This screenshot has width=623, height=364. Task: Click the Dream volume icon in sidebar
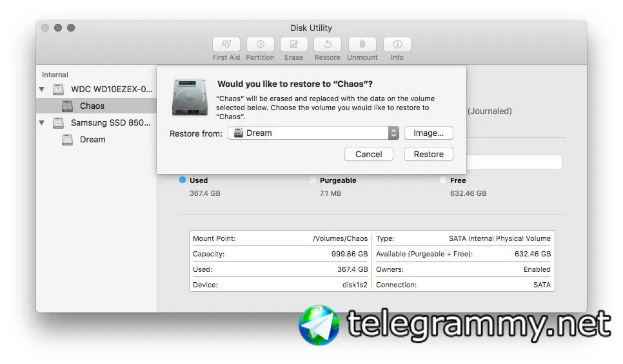[67, 140]
